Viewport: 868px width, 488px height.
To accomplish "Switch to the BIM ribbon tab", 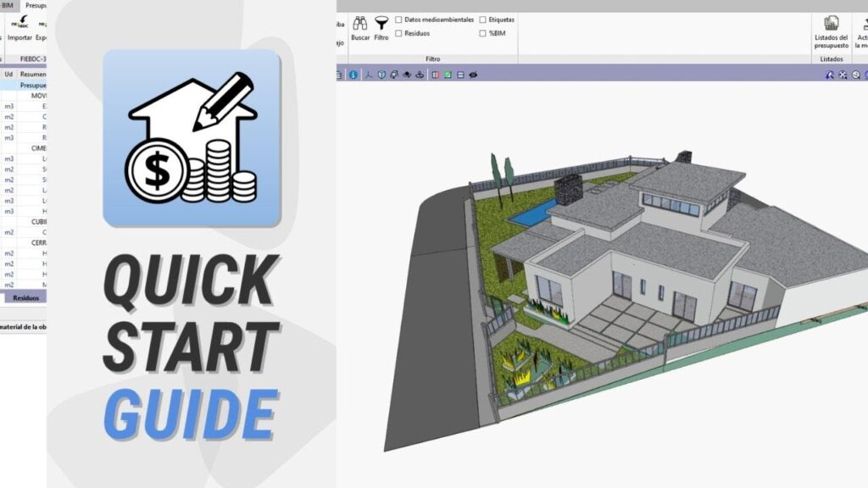I will pos(8,5).
